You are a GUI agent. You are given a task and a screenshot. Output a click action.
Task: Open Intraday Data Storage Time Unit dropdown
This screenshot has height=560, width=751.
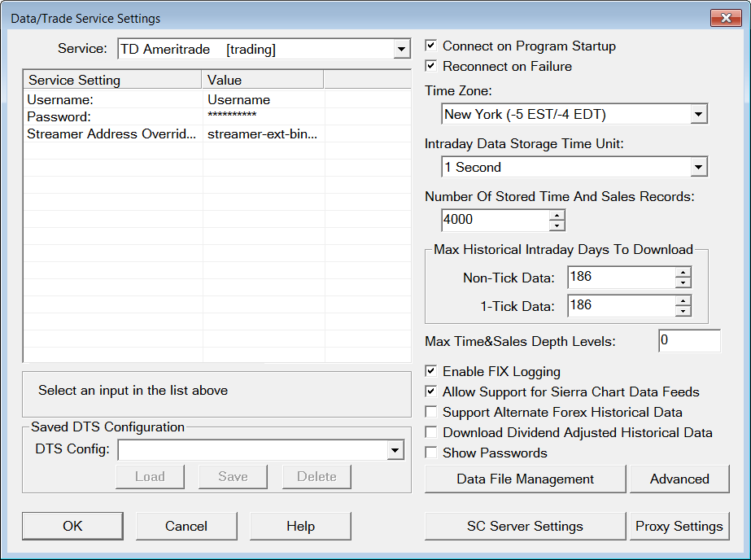point(698,167)
